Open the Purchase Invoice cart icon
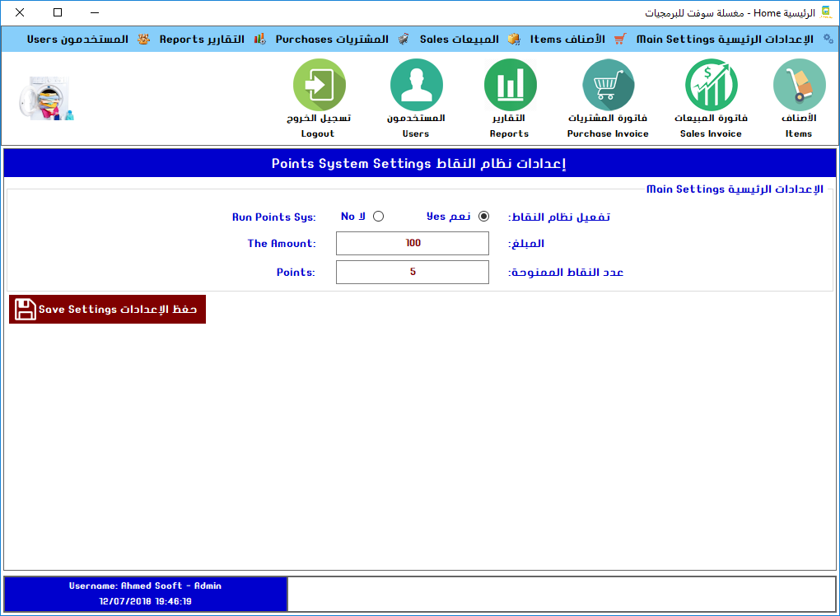Image resolution: width=840 pixels, height=616 pixels. (x=608, y=85)
